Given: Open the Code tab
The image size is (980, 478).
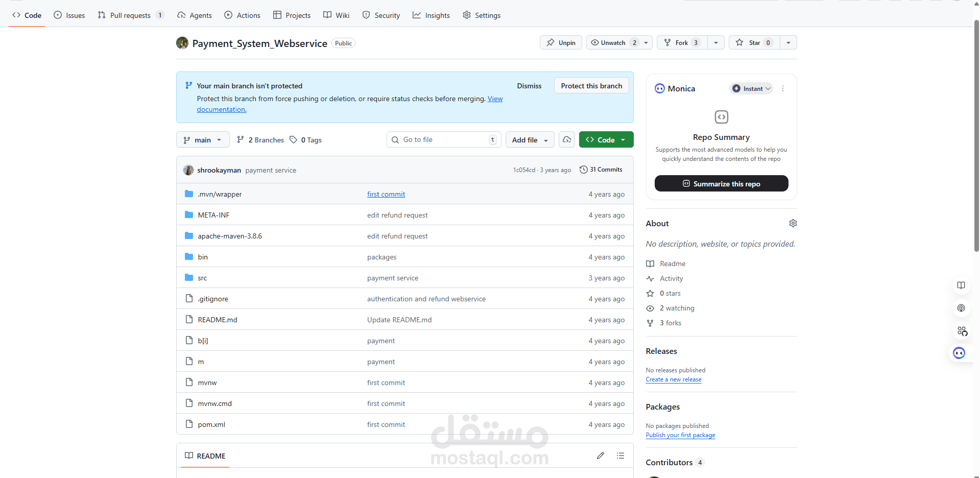Looking at the screenshot, I should [x=27, y=15].
